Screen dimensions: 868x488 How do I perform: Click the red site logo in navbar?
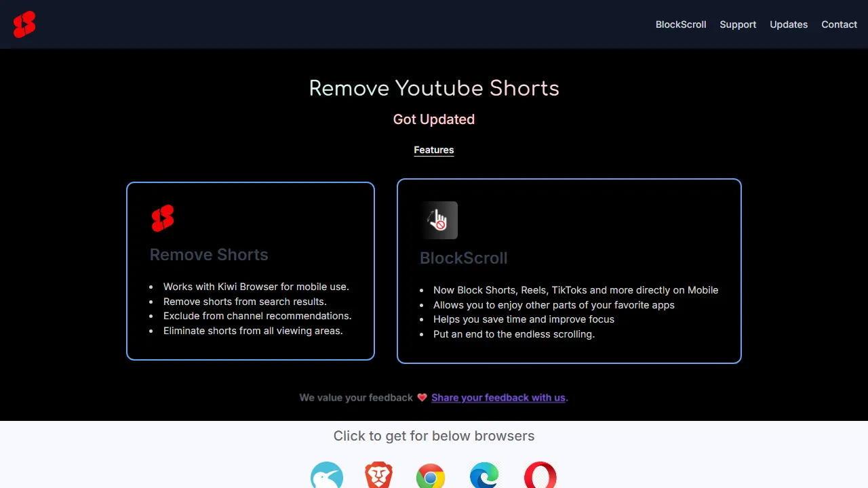[24, 24]
